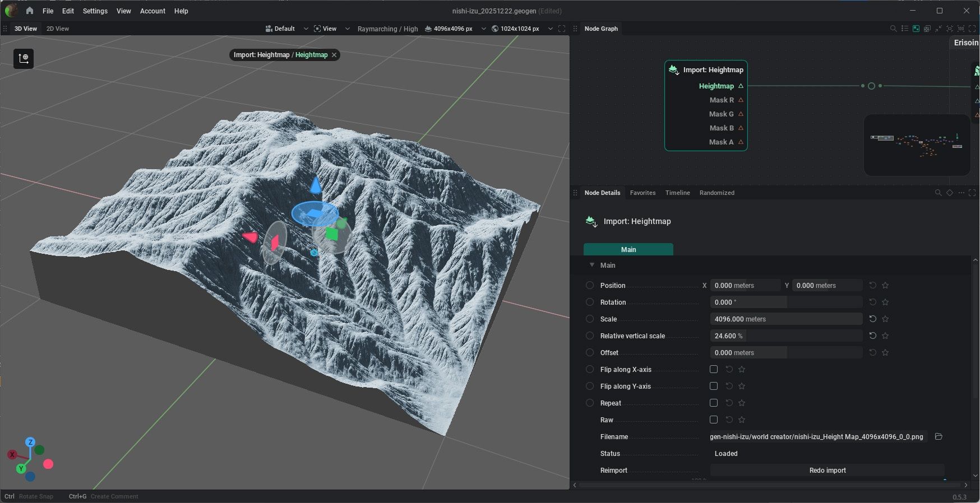Viewport: 980px width, 503px height.
Task: Click search icon in Node Details panel
Action: [938, 193]
